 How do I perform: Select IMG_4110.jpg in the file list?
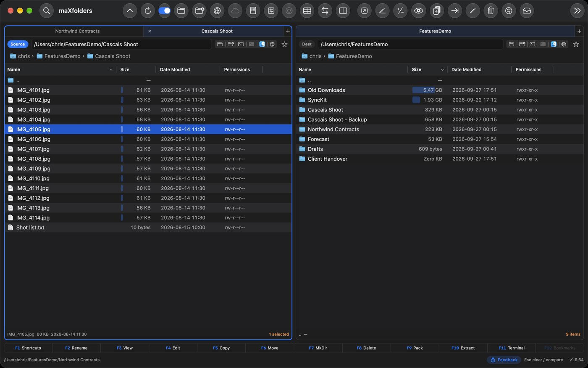[x=148, y=178]
